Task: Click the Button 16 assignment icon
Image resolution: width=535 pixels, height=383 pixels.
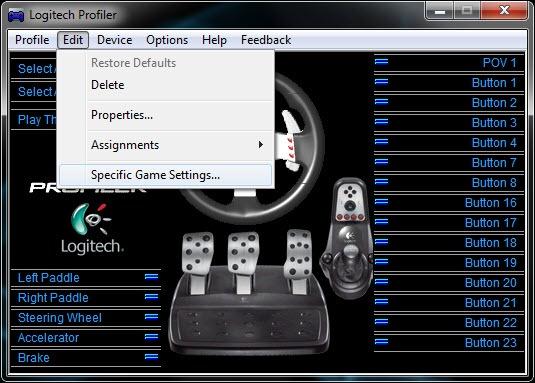Action: [381, 202]
